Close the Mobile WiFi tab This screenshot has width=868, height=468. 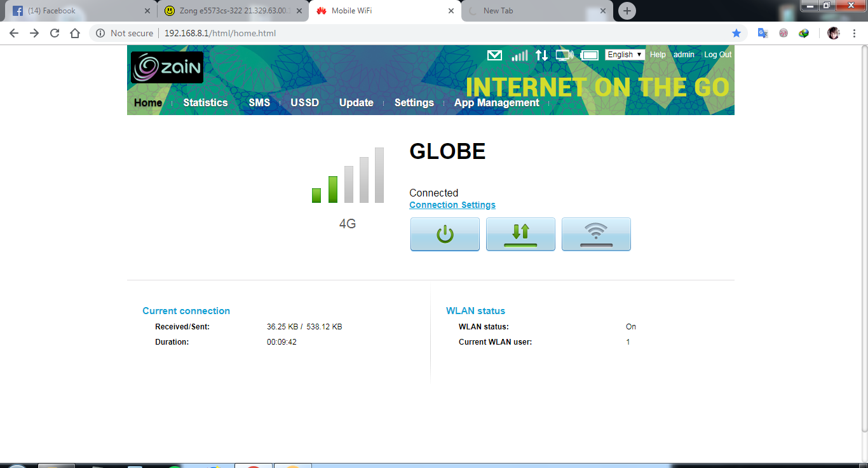pos(451,11)
